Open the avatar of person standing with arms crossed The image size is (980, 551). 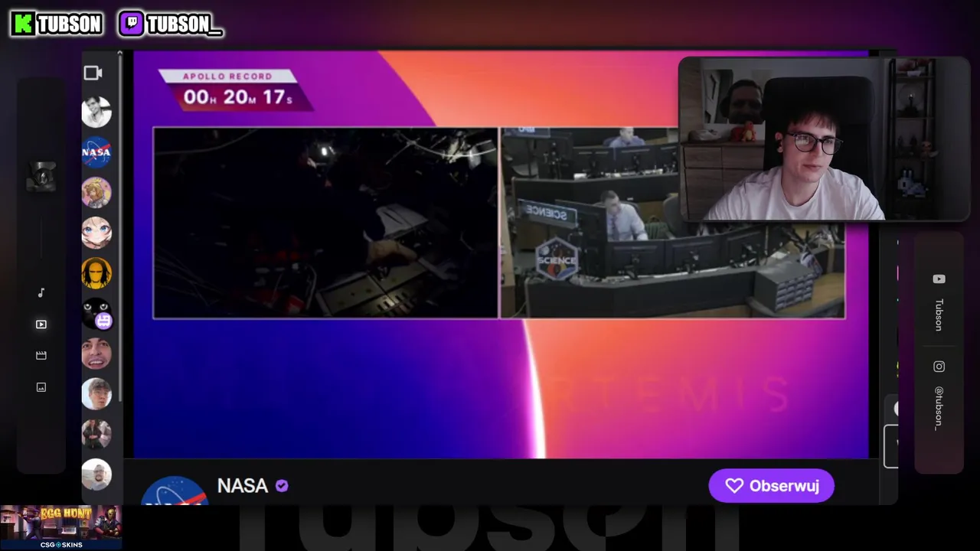96,434
